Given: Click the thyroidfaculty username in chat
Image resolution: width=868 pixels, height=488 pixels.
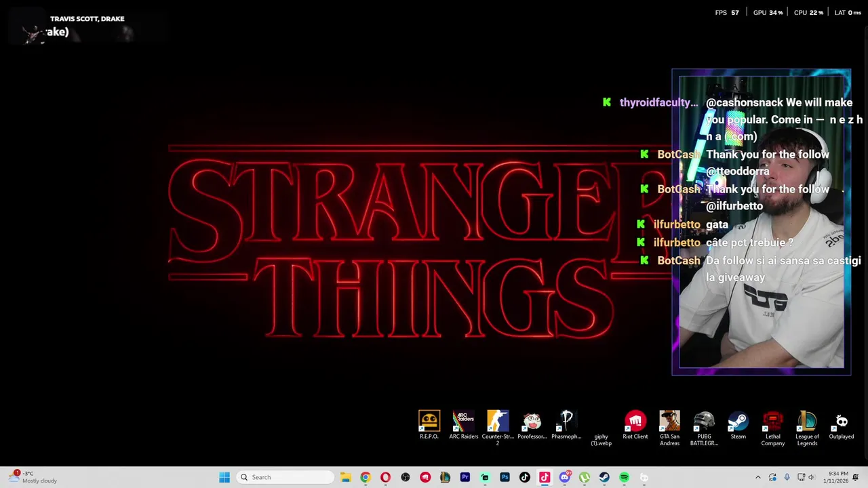Looking at the screenshot, I should click(x=658, y=102).
